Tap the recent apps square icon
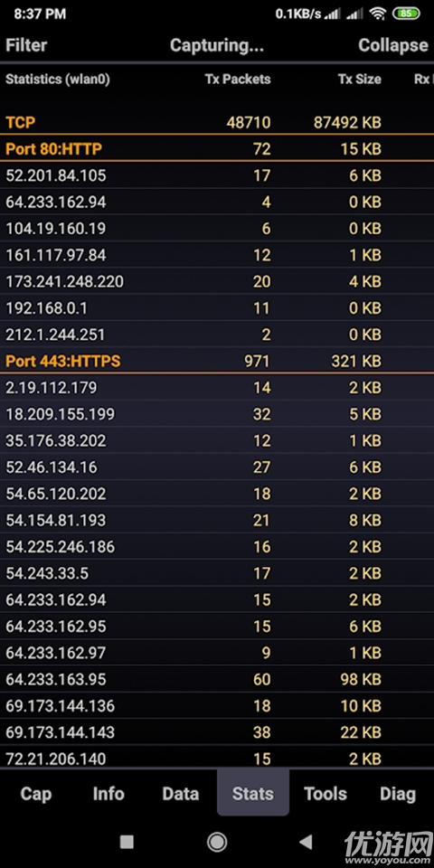This screenshot has width=434, height=868. pos(127,842)
